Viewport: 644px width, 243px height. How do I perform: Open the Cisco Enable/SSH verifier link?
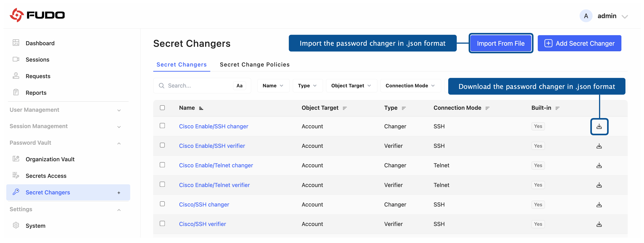(212, 146)
